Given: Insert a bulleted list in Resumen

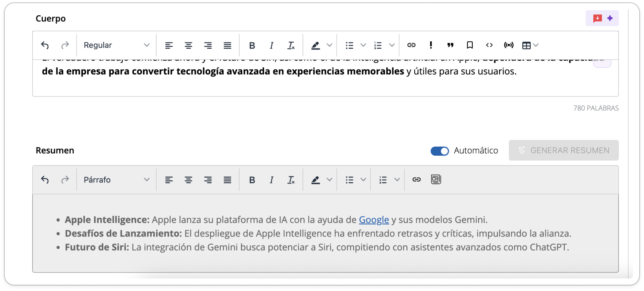Looking at the screenshot, I should point(349,180).
